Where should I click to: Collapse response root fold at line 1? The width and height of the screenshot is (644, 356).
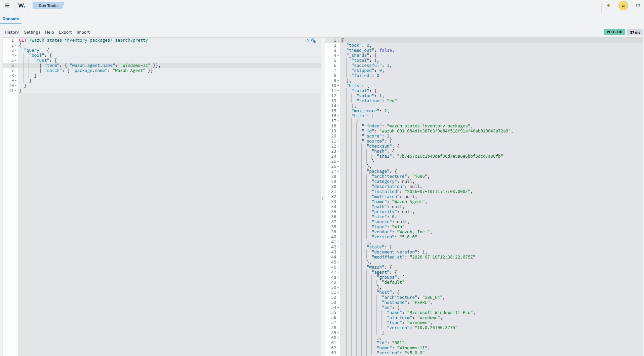[x=338, y=40]
